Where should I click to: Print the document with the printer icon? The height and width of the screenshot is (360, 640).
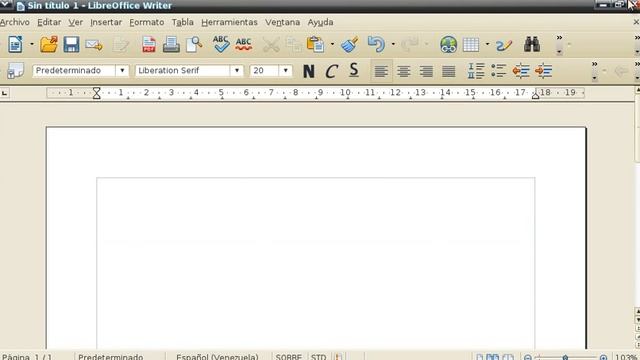(171, 44)
